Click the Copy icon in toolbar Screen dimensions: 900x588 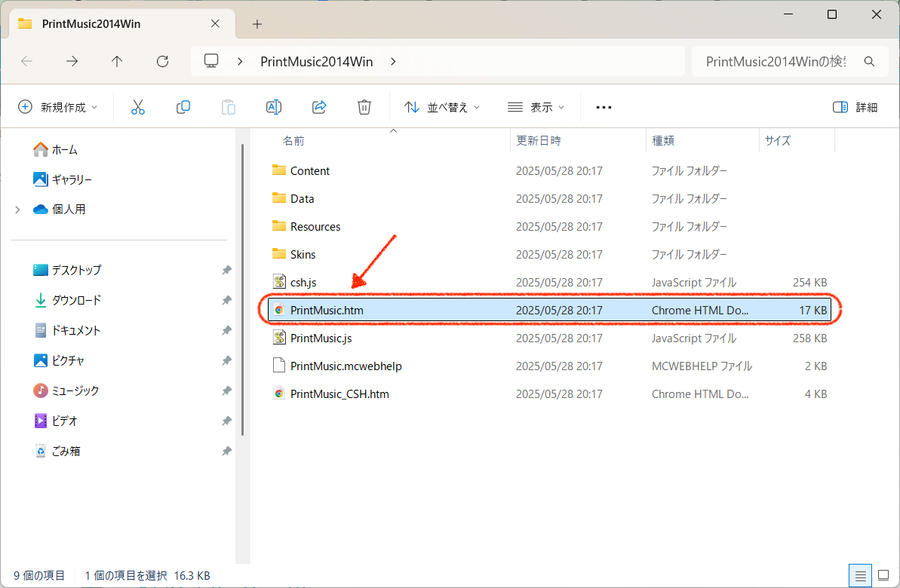coord(183,107)
